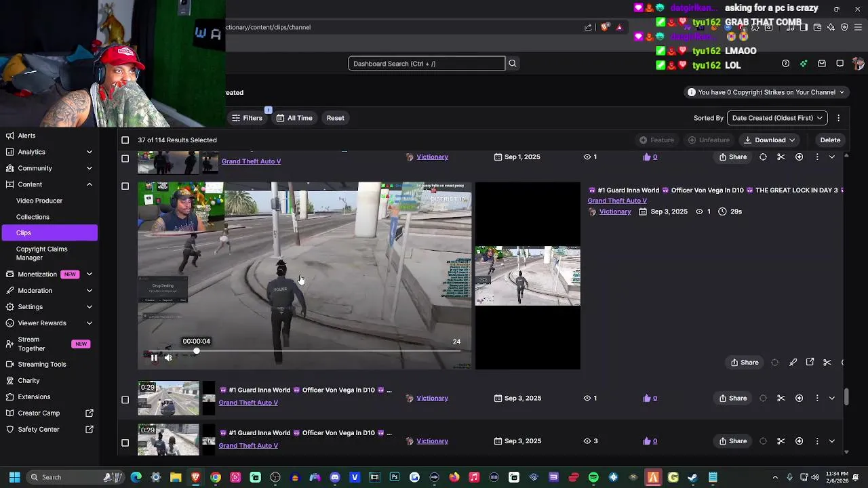Click the clips list vertical scrollbar
The width and height of the screenshot is (868, 488).
[846, 397]
